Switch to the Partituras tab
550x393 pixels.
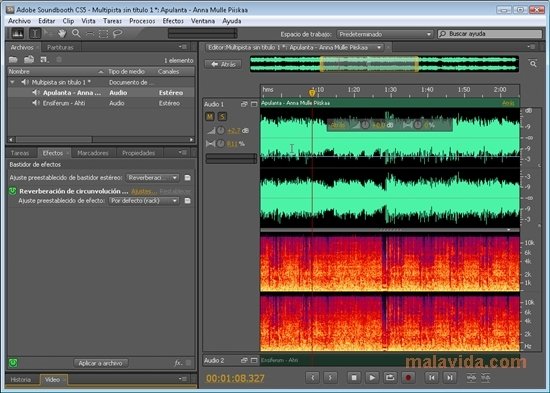click(60, 47)
